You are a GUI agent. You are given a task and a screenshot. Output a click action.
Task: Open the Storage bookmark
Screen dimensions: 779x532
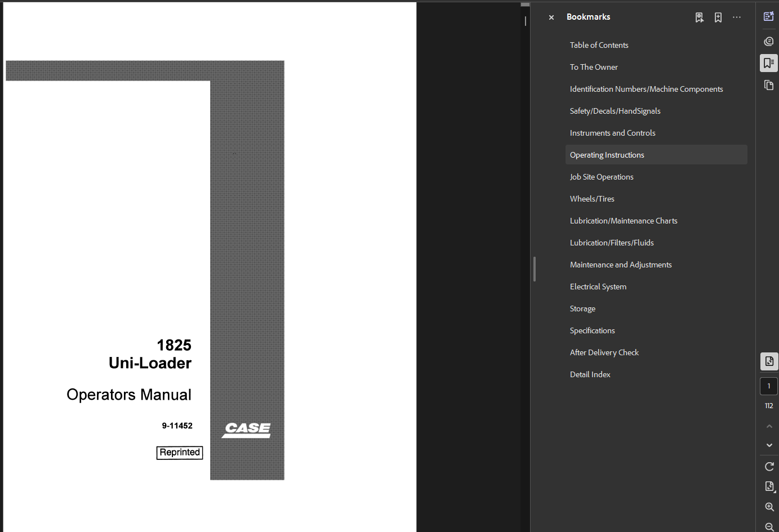click(x=582, y=309)
